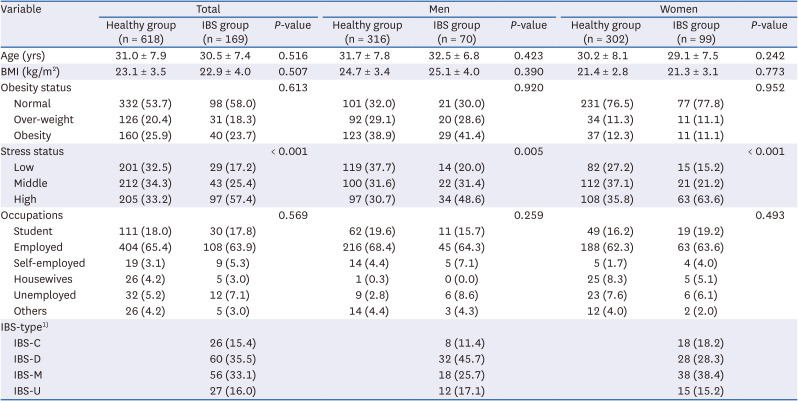Select the 'Women' group header
798x401 pixels.
pos(679,6)
